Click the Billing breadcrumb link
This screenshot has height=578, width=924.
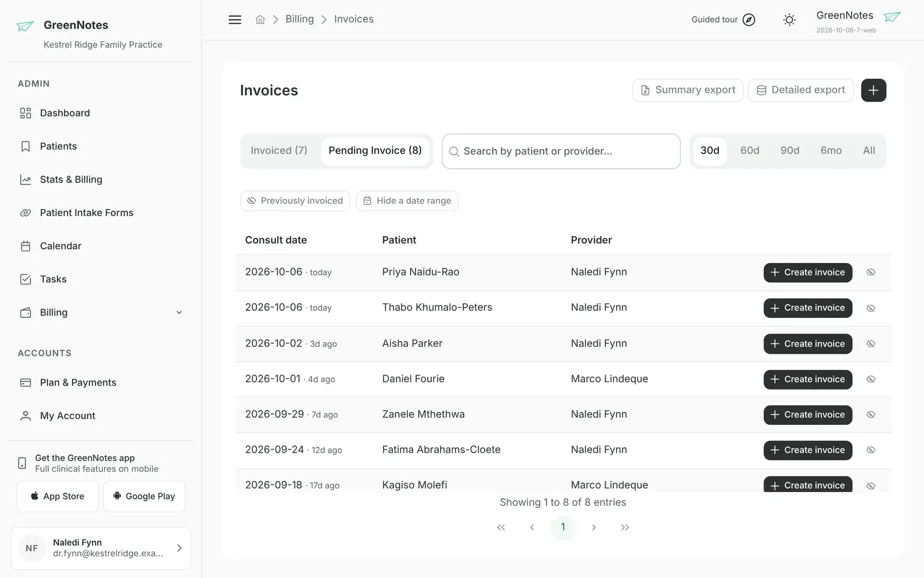300,19
